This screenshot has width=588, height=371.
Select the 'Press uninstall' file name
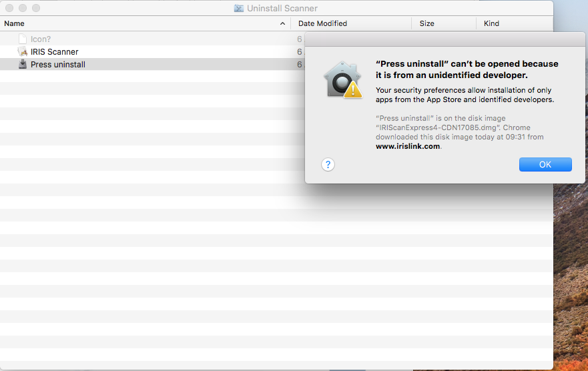pos(58,65)
